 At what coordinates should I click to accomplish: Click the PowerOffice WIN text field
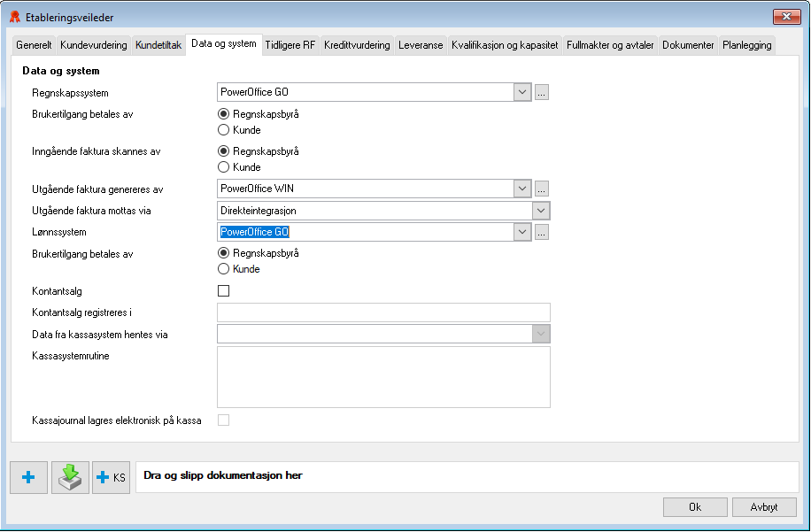click(x=366, y=189)
